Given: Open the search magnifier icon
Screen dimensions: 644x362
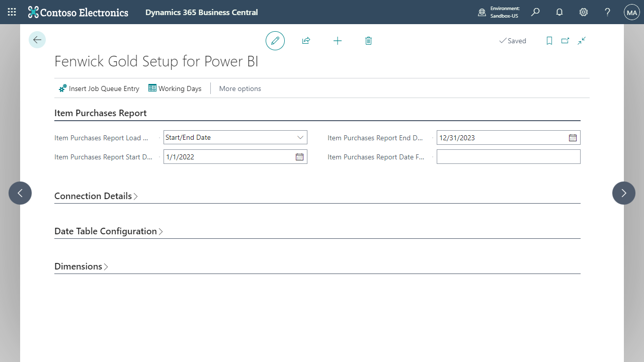Looking at the screenshot, I should pos(535,12).
